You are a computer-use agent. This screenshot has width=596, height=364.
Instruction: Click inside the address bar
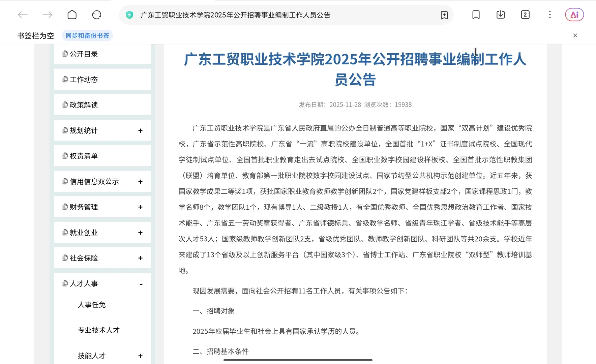click(x=270, y=15)
